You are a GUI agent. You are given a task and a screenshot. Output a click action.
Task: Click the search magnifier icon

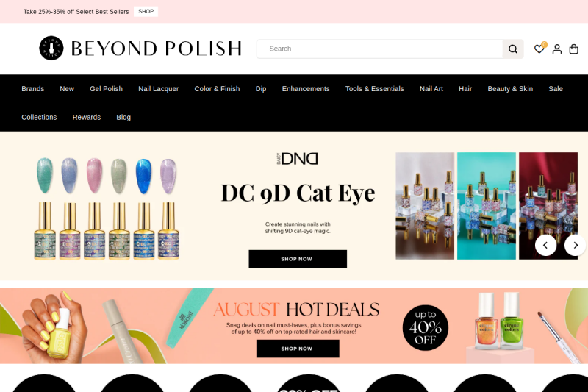click(x=512, y=49)
